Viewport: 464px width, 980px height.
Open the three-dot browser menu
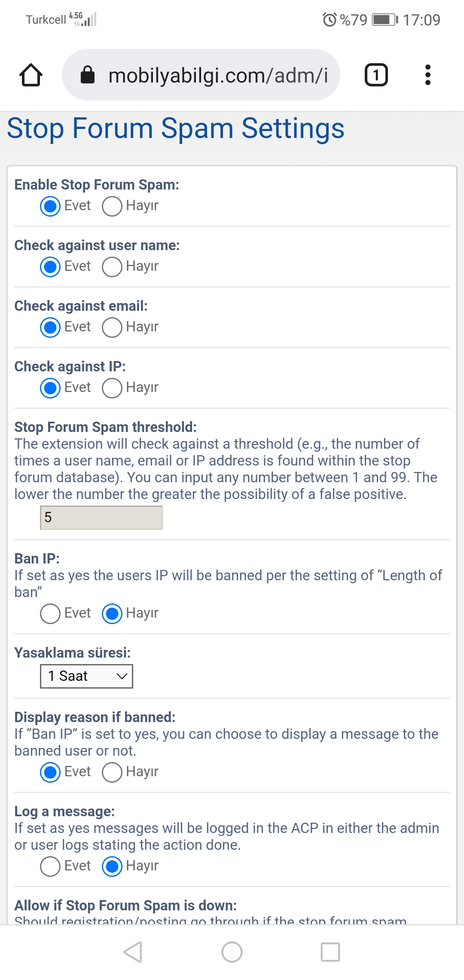pyautogui.click(x=427, y=75)
